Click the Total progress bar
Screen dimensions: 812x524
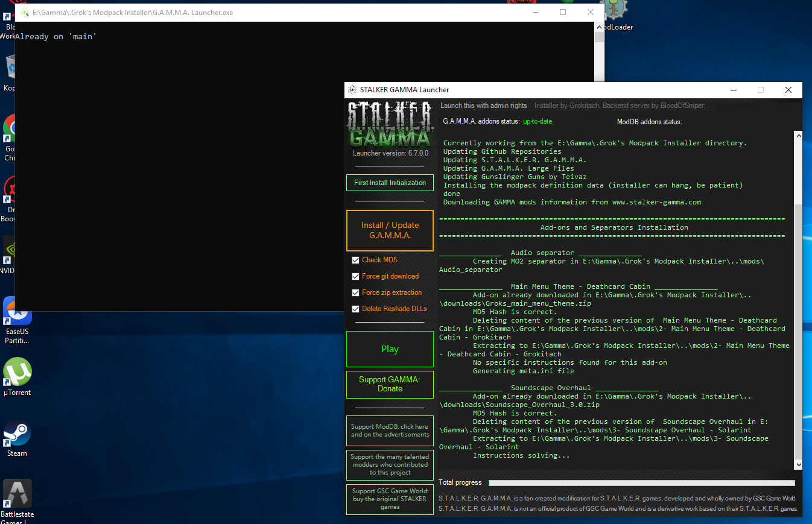point(642,482)
